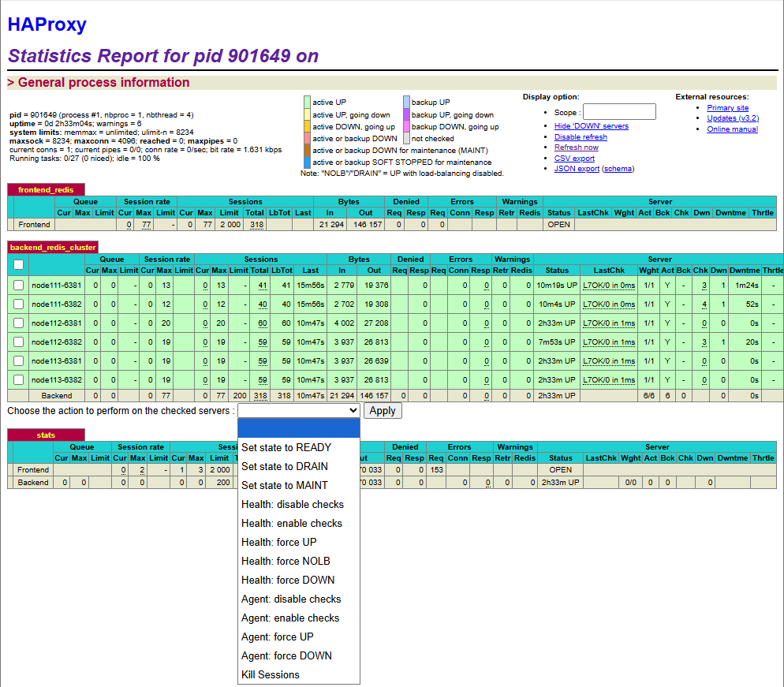Click the node113-6382 server name
This screenshot has height=687, width=784.
point(57,380)
